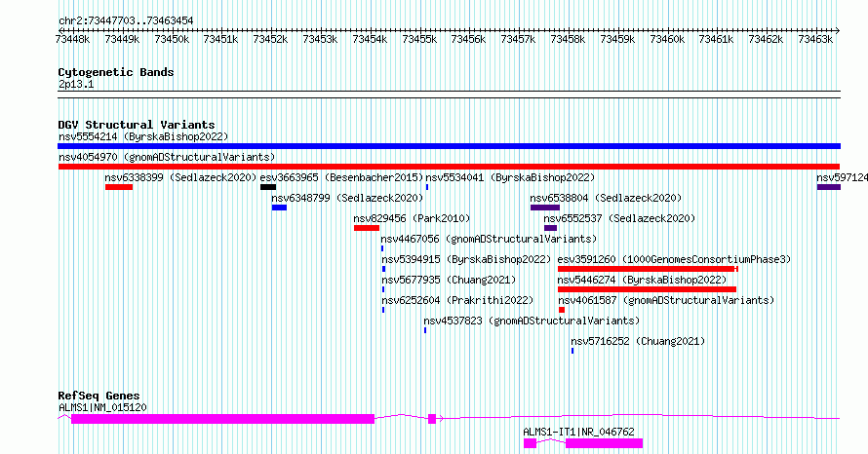Click the 73457k ruler tick label
Viewport: 868px width, 454px height.
pos(518,39)
